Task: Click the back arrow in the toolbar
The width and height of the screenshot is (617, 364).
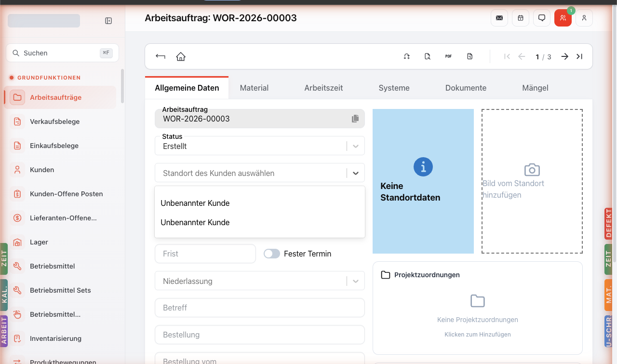Action: [x=161, y=56]
